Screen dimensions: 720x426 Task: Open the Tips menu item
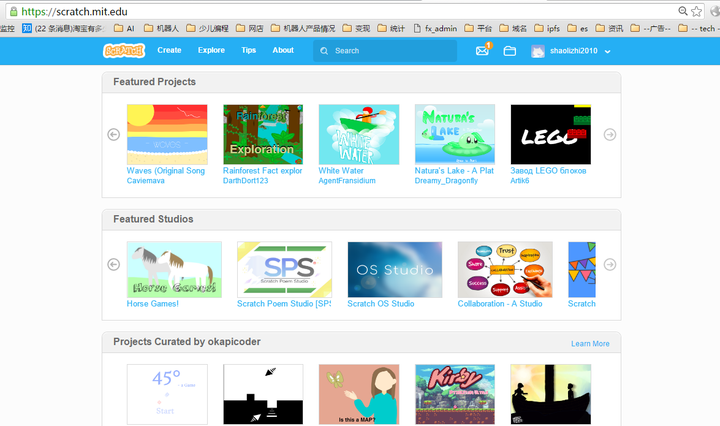248,50
